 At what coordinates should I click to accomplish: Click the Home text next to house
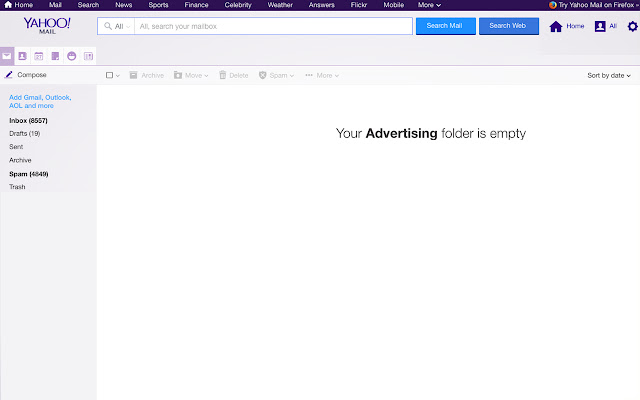575,26
